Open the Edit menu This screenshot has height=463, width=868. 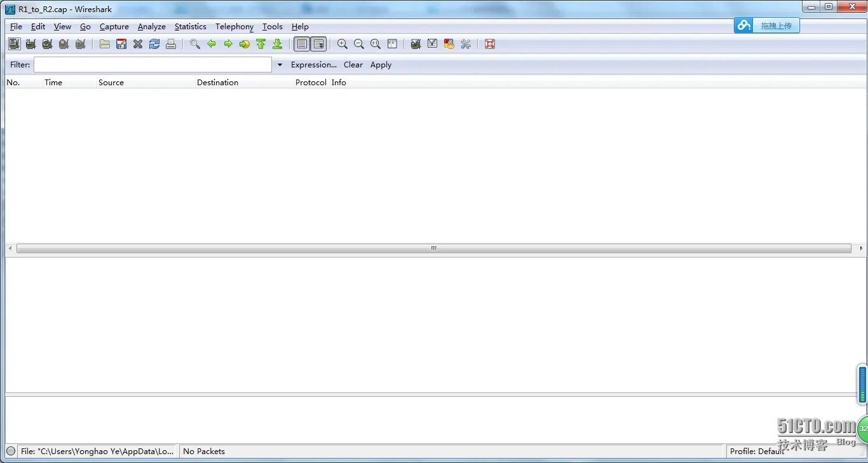click(38, 27)
